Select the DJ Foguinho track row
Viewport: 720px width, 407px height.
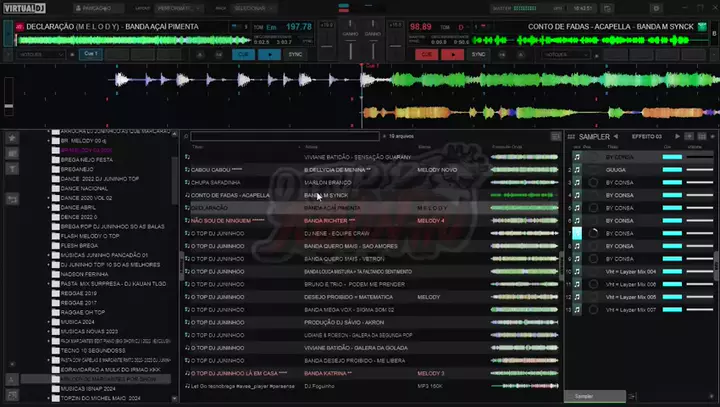pyautogui.click(x=371, y=386)
